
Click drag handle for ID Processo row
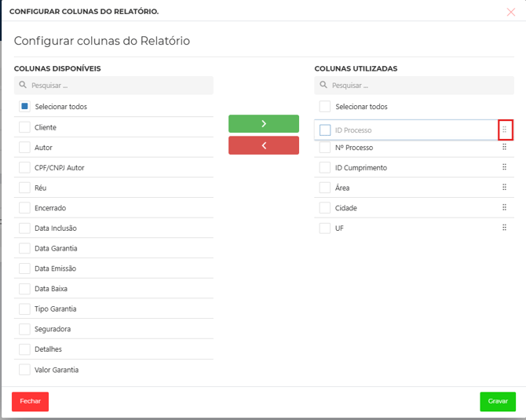click(505, 130)
